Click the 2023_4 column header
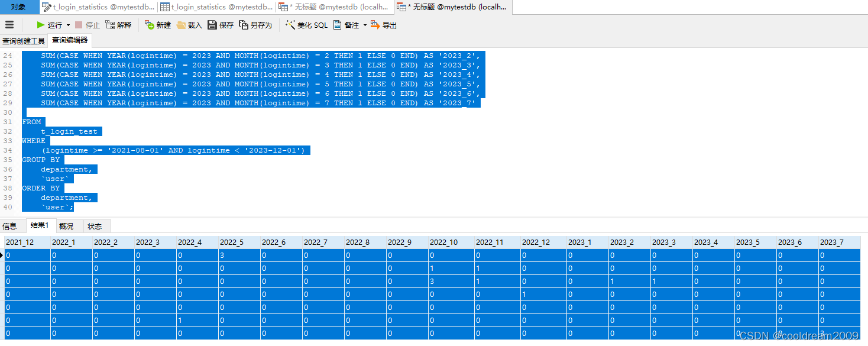 coord(714,242)
